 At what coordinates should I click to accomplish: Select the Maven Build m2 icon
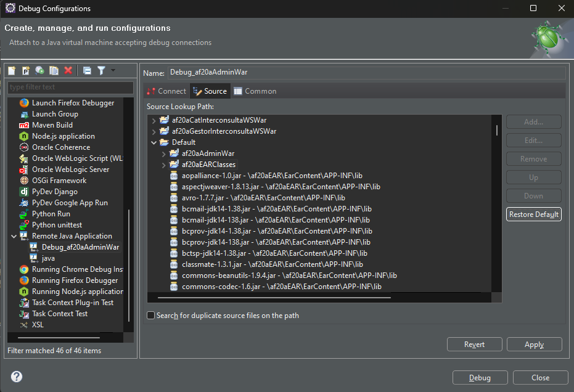tap(24, 125)
